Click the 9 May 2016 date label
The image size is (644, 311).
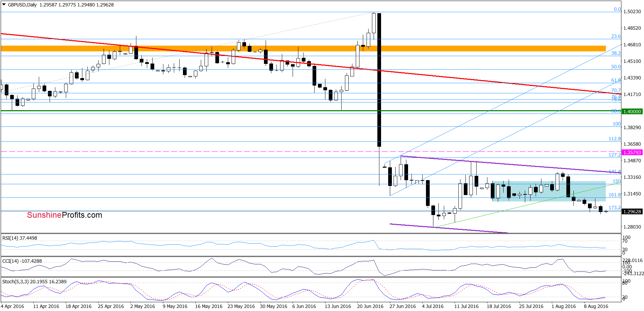click(x=175, y=306)
